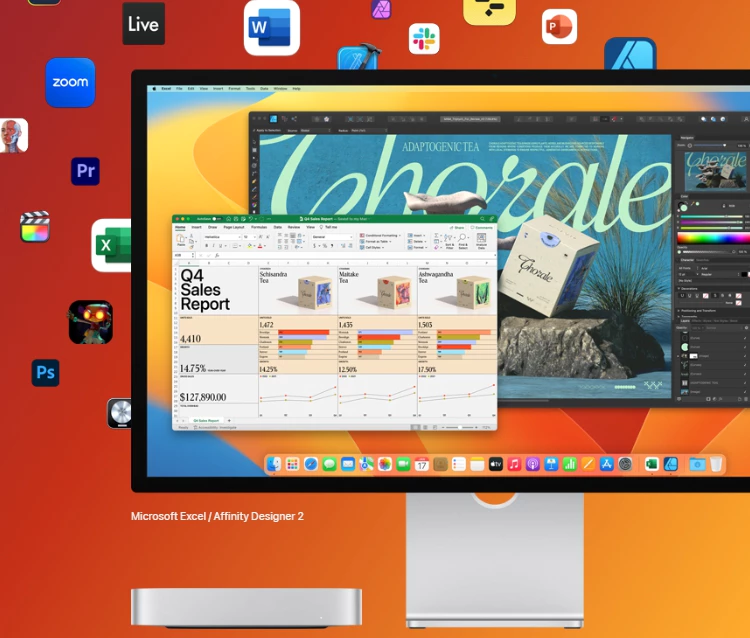This screenshot has height=638, width=750.
Task: Click the floating Premiere Pro Pr icon
Action: (86, 171)
